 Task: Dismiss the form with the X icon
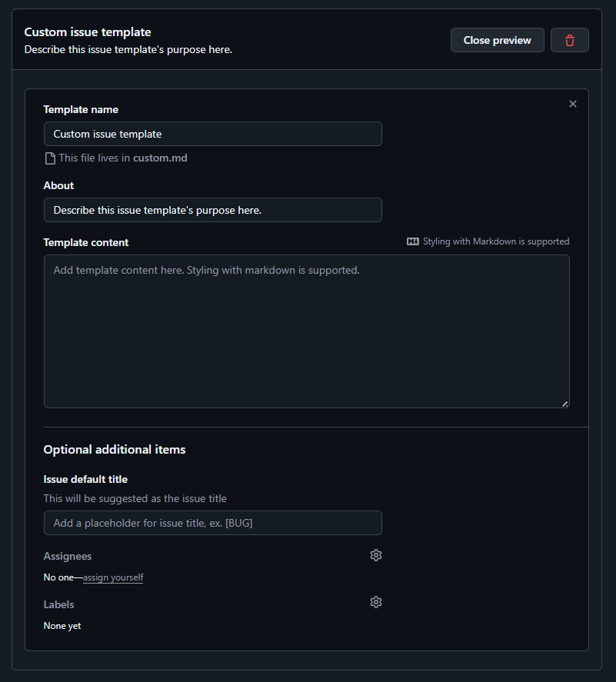(x=572, y=104)
